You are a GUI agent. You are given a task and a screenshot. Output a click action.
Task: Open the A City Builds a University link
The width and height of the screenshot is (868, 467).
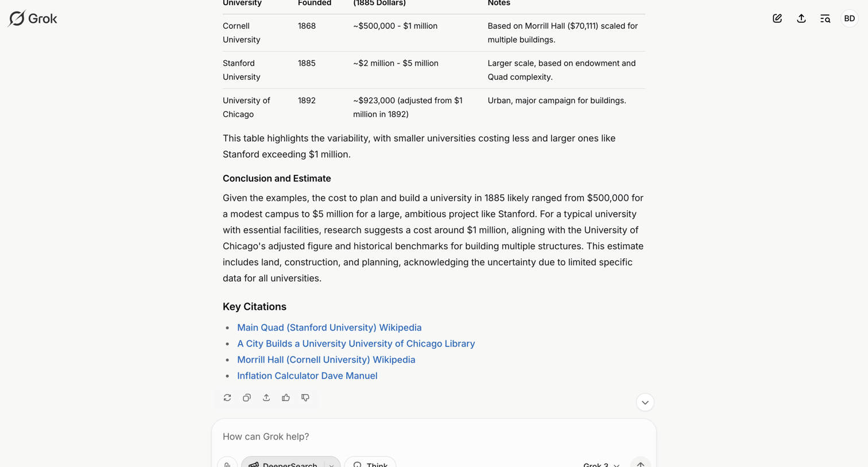pyautogui.click(x=356, y=344)
